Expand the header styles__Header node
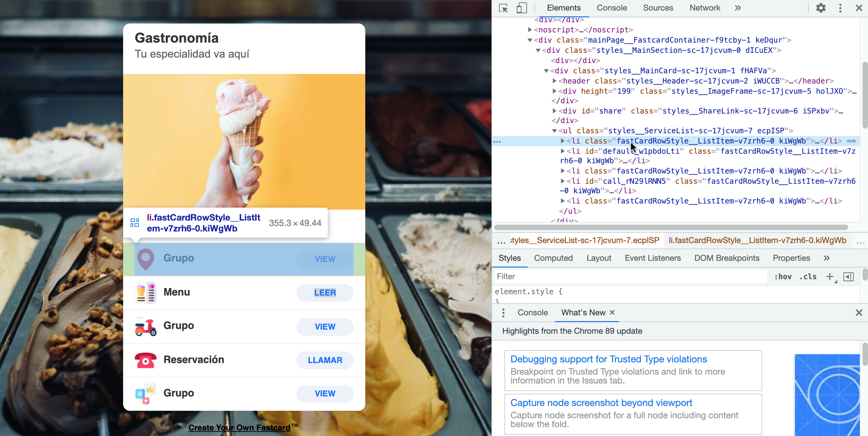Screen dimensions: 868x436 555,81
